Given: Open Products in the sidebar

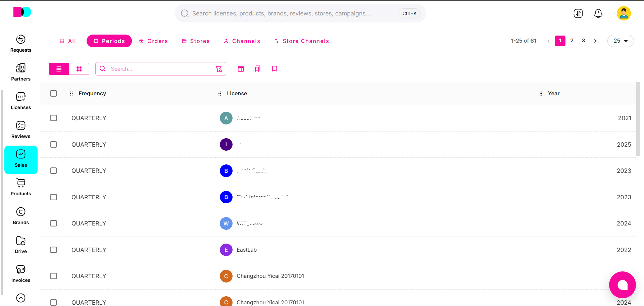Looking at the screenshot, I should click(x=21, y=188).
